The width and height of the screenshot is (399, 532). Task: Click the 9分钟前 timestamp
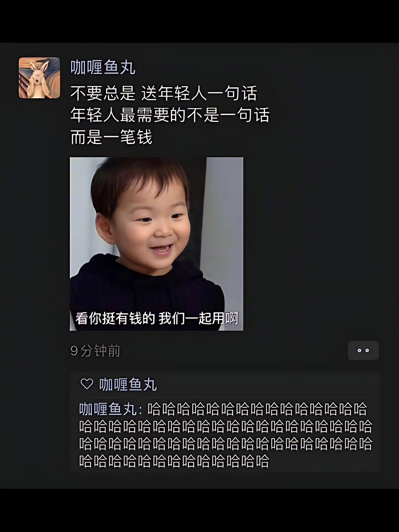point(95,351)
